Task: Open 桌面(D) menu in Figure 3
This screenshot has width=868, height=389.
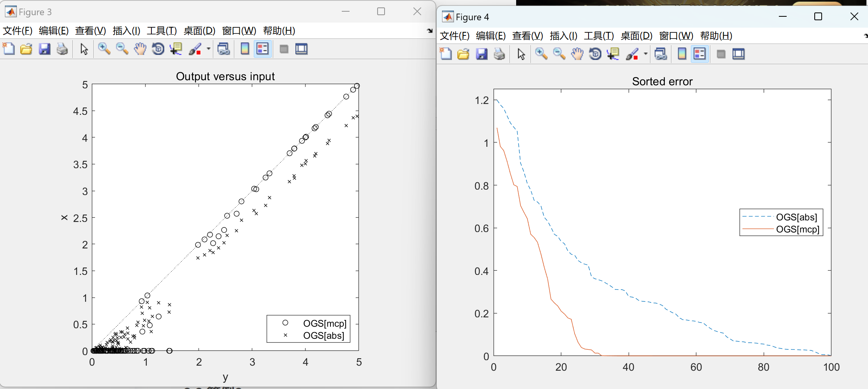Action: 199,31
